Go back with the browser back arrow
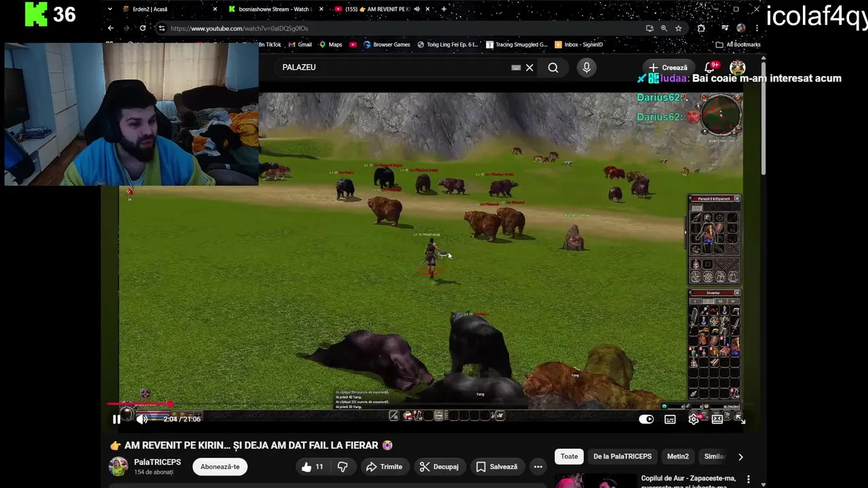 111,28
